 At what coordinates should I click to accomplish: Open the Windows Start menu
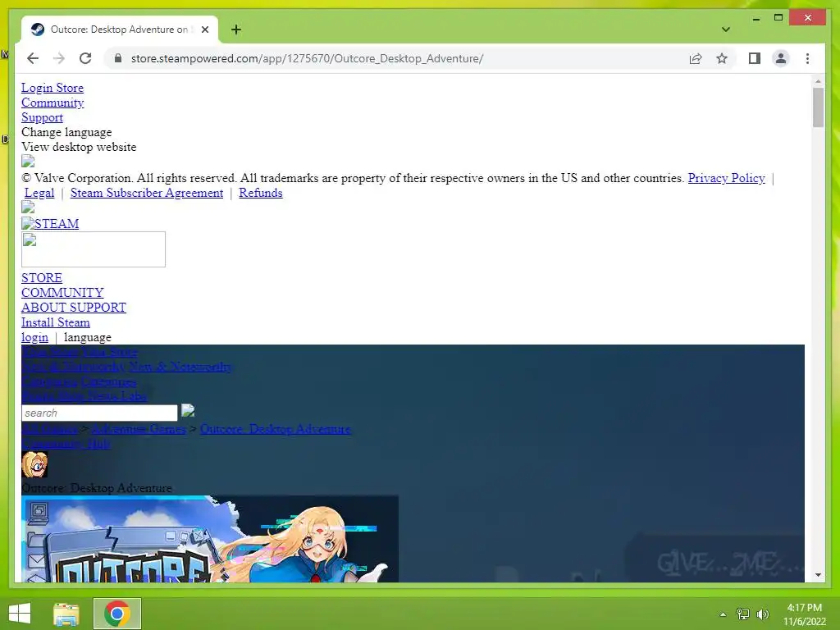[20, 614]
